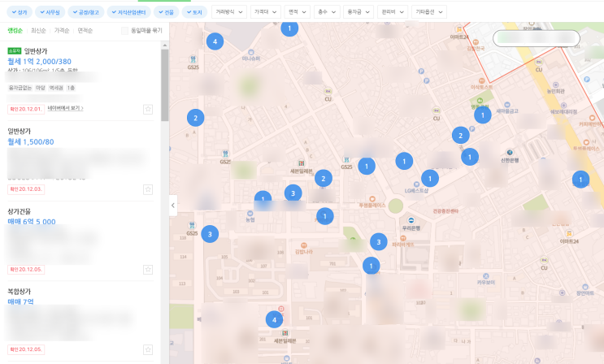Viewport: 604px width, 364px height.
Task: Favorite the 월세 1,500/80 listing star
Action: (x=148, y=189)
